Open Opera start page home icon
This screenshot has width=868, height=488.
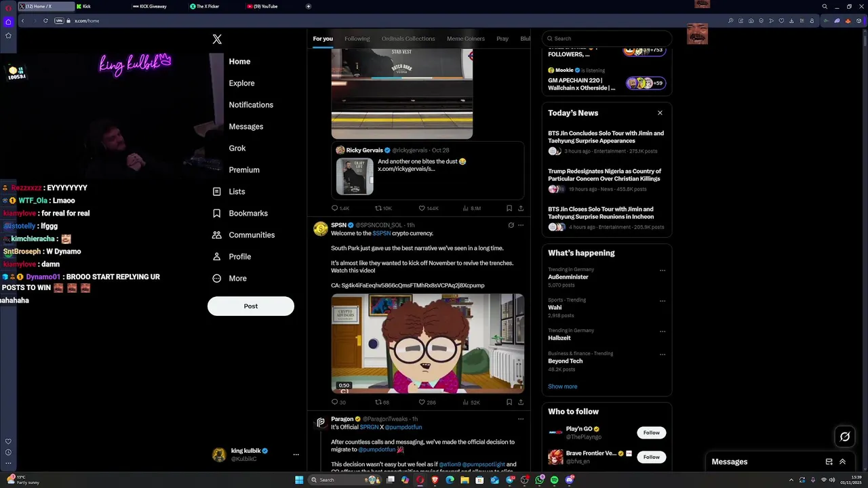point(8,22)
